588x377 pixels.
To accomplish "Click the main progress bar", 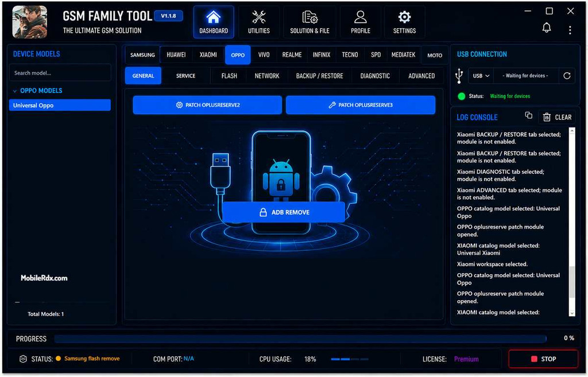I will coord(300,339).
